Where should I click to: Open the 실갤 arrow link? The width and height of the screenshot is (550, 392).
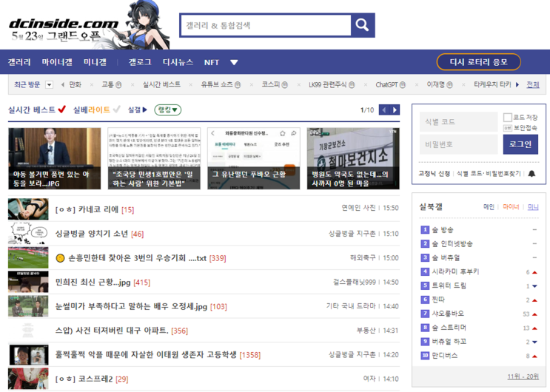pyautogui.click(x=137, y=110)
